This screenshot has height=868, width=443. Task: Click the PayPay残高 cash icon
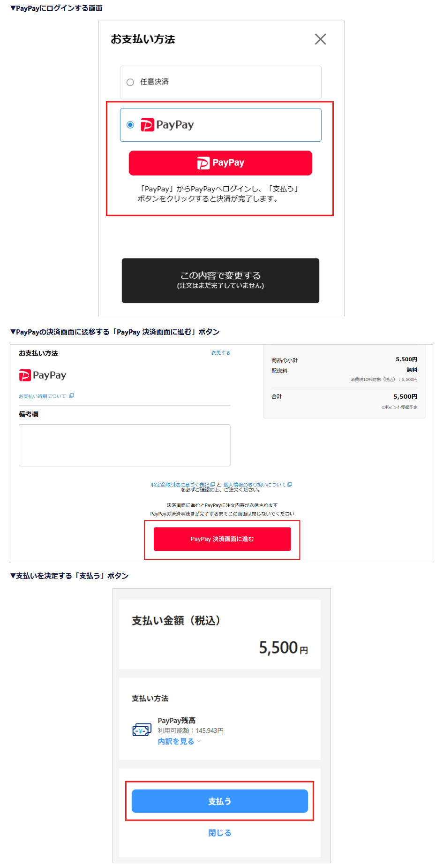[142, 730]
